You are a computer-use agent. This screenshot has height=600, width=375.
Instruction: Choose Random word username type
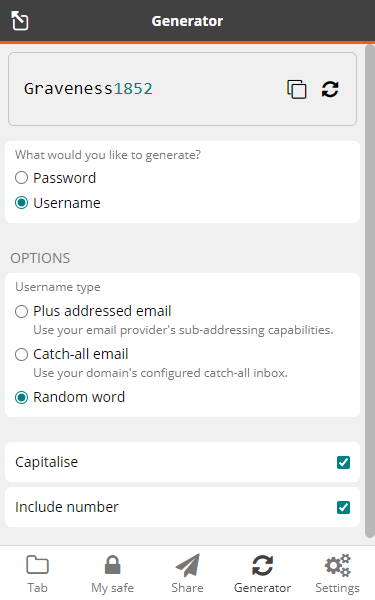click(21, 397)
